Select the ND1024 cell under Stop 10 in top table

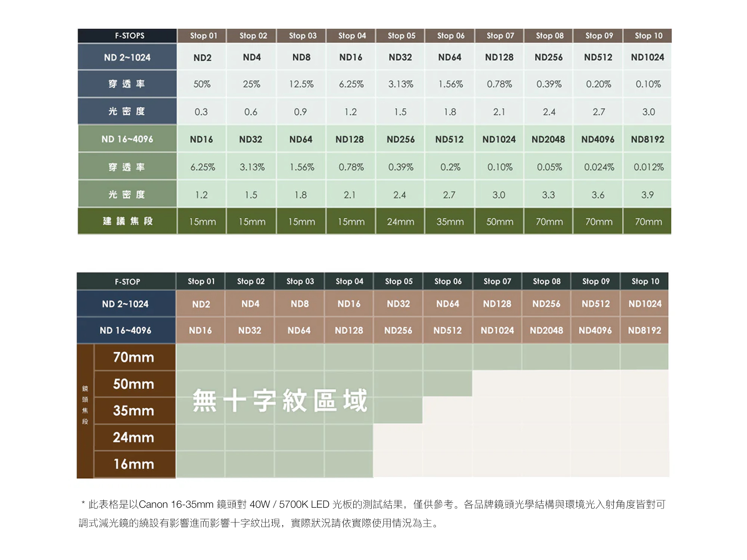[x=647, y=57]
